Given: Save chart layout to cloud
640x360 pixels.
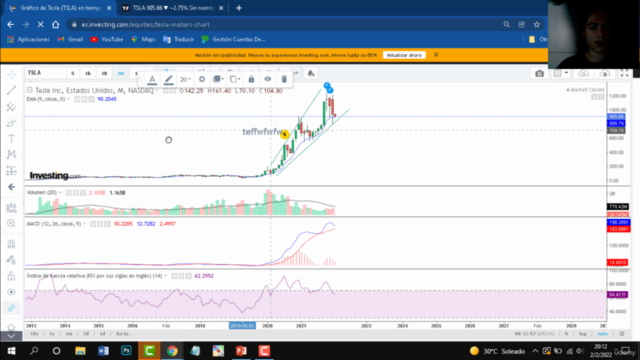Looking at the screenshot, I should click(605, 73).
